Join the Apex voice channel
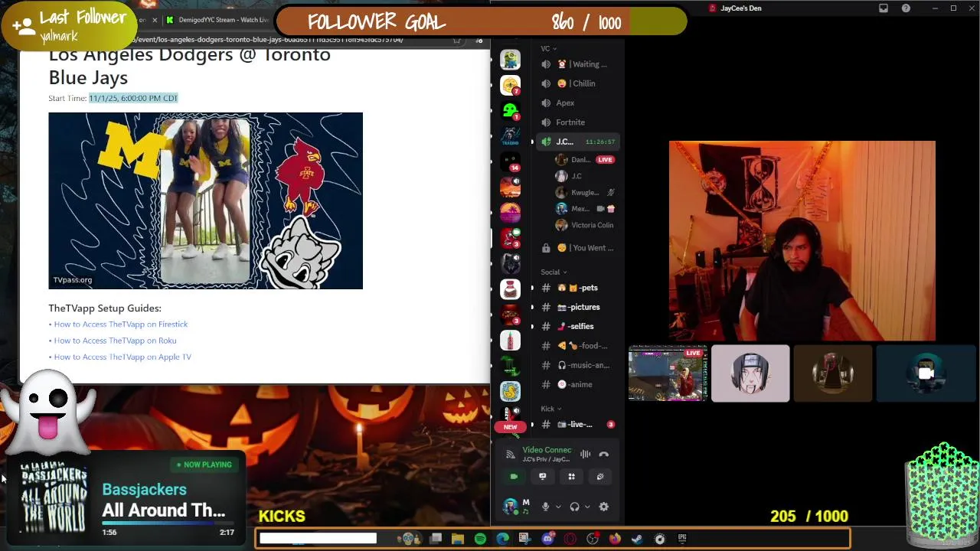Screen dimensions: 980x551 coord(577,103)
